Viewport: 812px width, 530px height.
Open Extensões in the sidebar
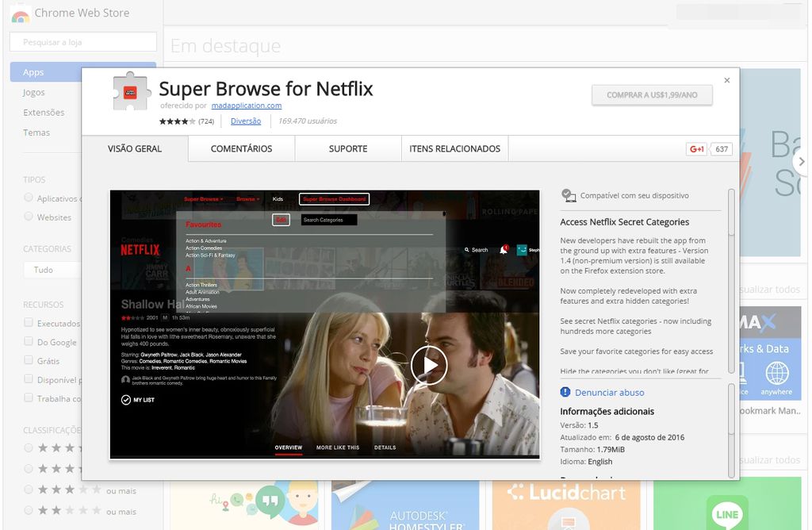coord(44,113)
